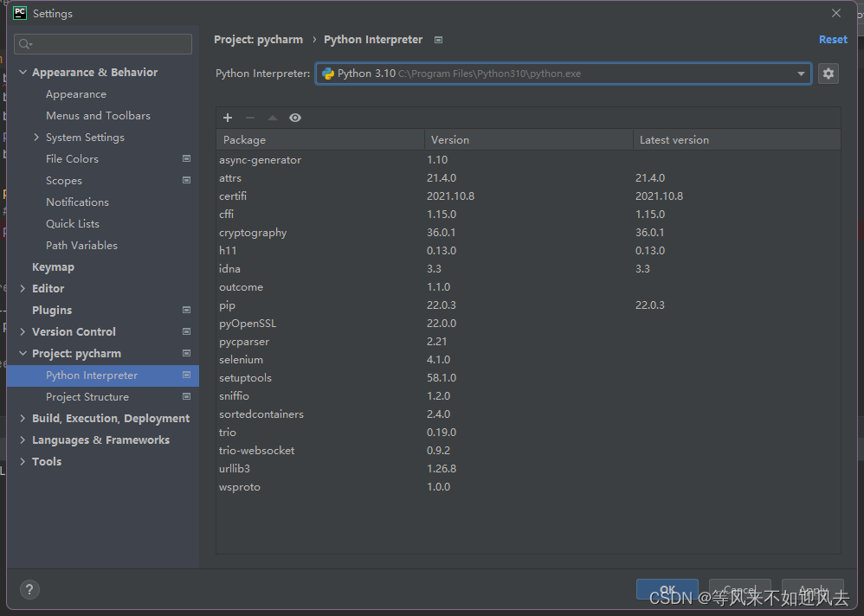Screen dimensions: 864x616
Task: Click the project icon beside Project: pycharm
Action: [186, 353]
